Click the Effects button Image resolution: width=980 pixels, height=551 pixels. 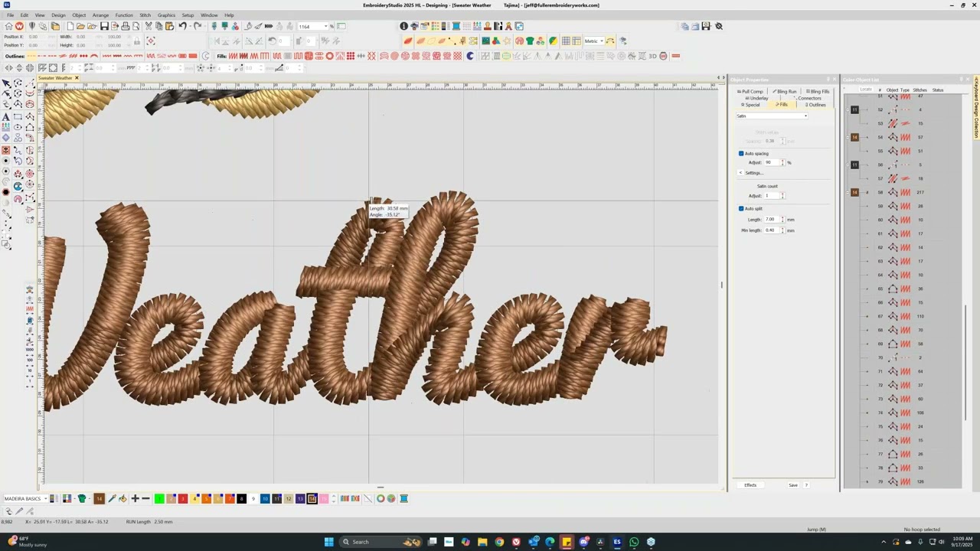pos(750,485)
